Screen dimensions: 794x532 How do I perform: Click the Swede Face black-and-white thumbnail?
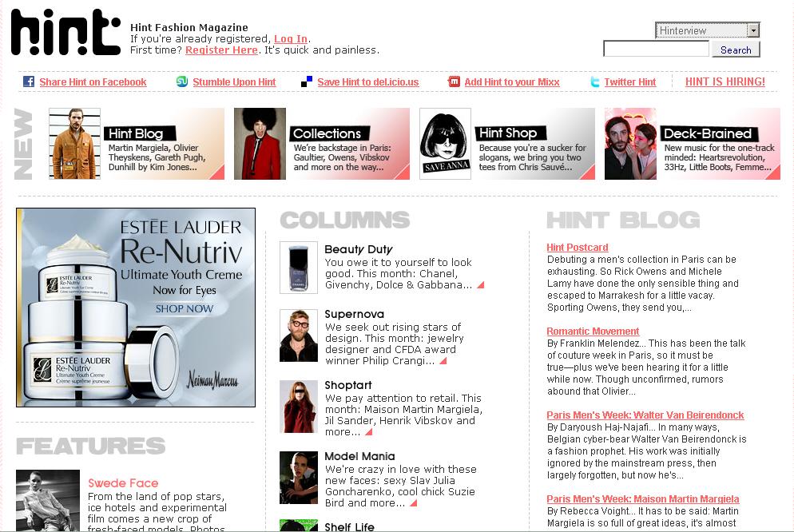[x=48, y=501]
